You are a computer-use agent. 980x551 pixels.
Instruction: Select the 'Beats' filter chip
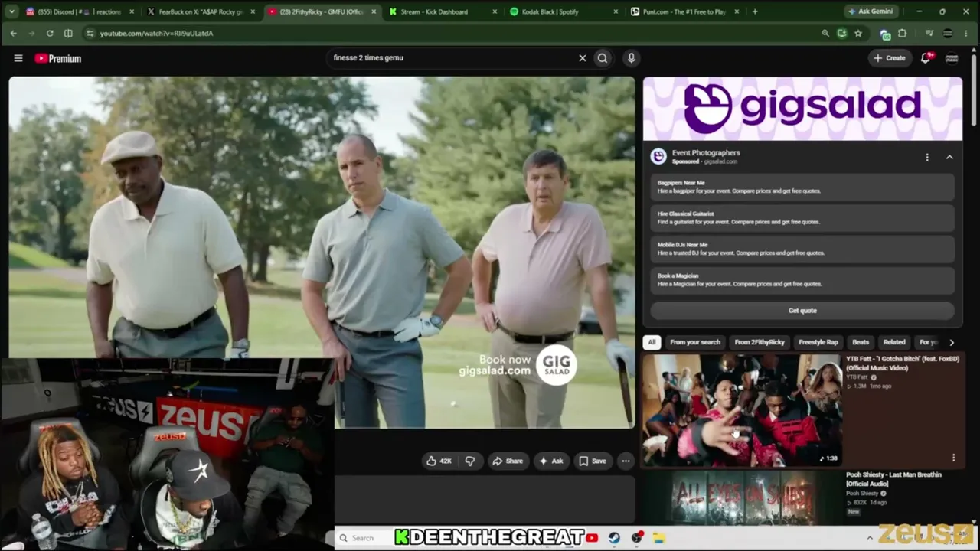click(861, 342)
